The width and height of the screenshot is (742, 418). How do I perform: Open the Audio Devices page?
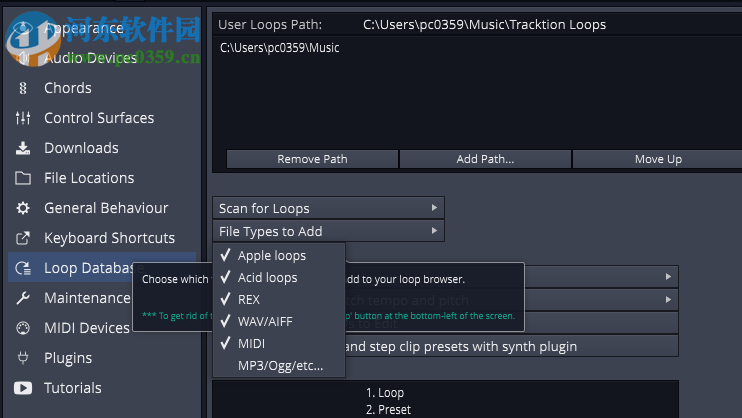point(90,58)
